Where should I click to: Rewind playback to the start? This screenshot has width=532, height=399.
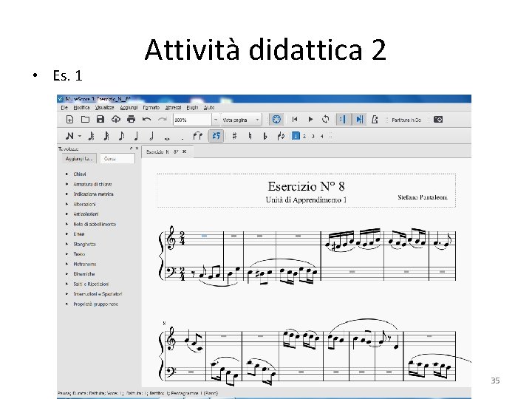(x=295, y=120)
